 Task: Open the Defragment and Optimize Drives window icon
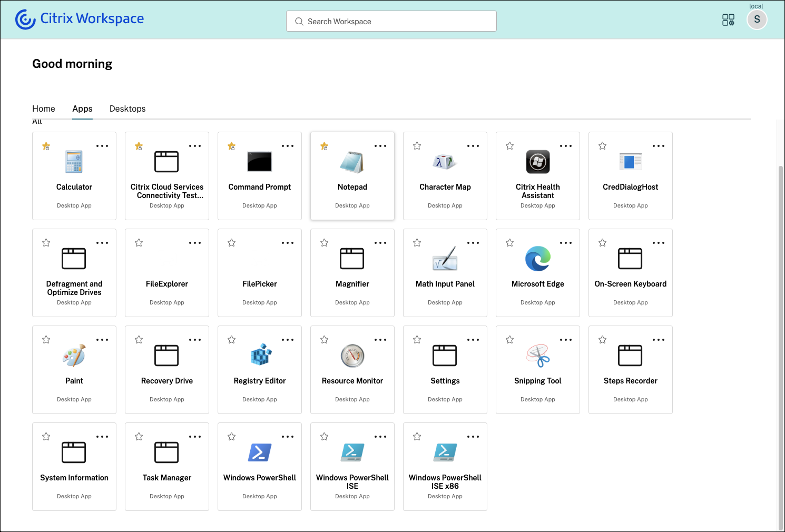[x=74, y=259]
